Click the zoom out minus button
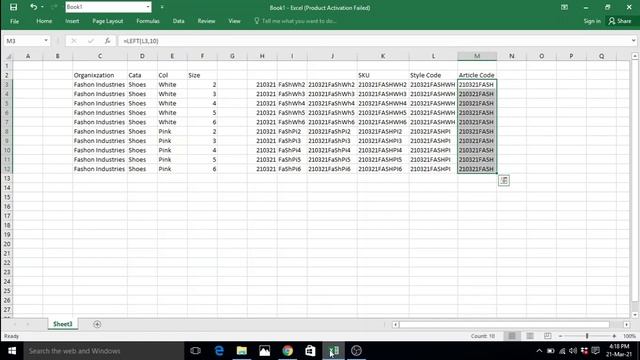Screen dimensions: 640x360 (560, 336)
